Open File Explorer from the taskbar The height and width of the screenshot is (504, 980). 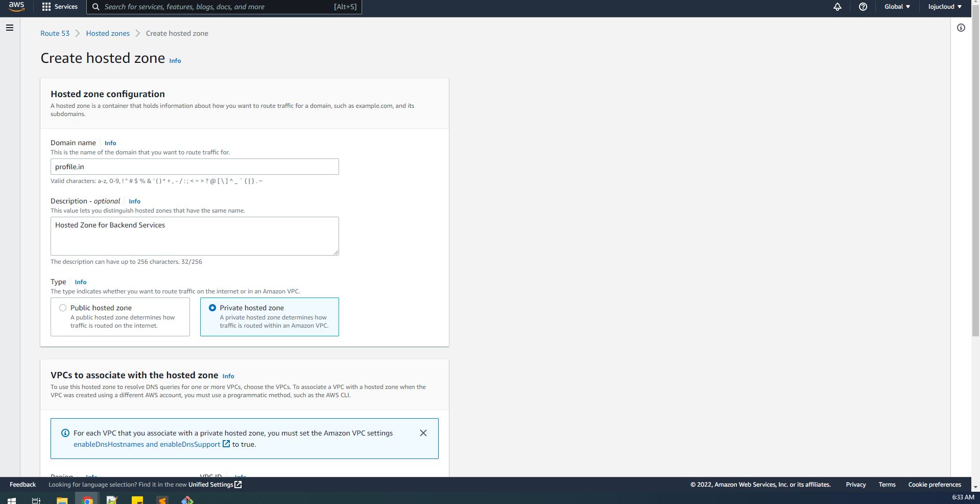(62, 499)
